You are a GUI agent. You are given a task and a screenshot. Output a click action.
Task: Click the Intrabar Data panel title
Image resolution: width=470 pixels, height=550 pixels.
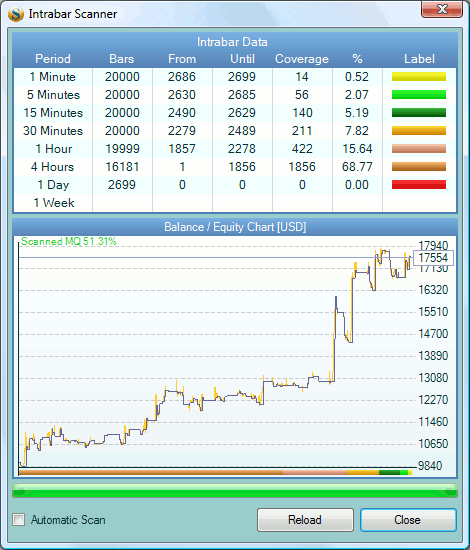coord(232,42)
